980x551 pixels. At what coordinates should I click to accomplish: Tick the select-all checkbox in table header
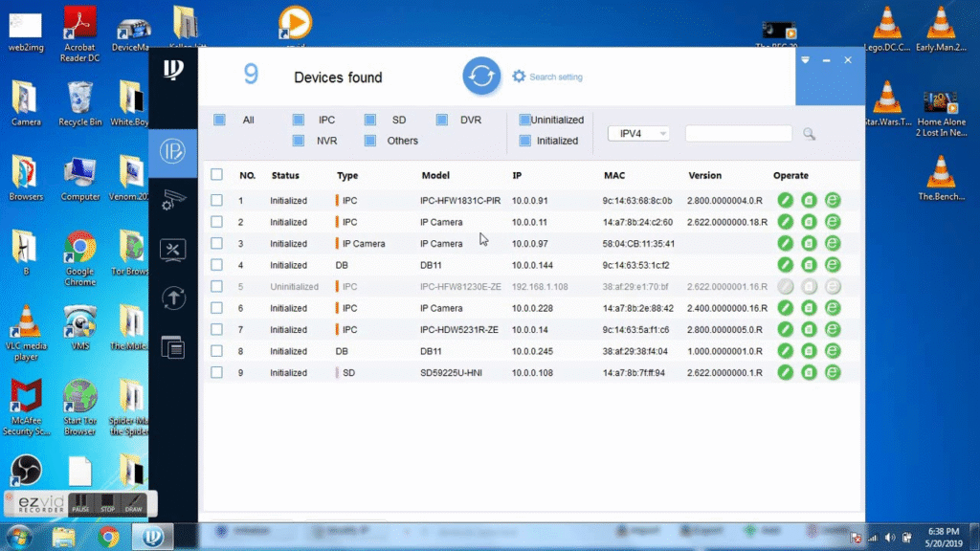tap(216, 175)
